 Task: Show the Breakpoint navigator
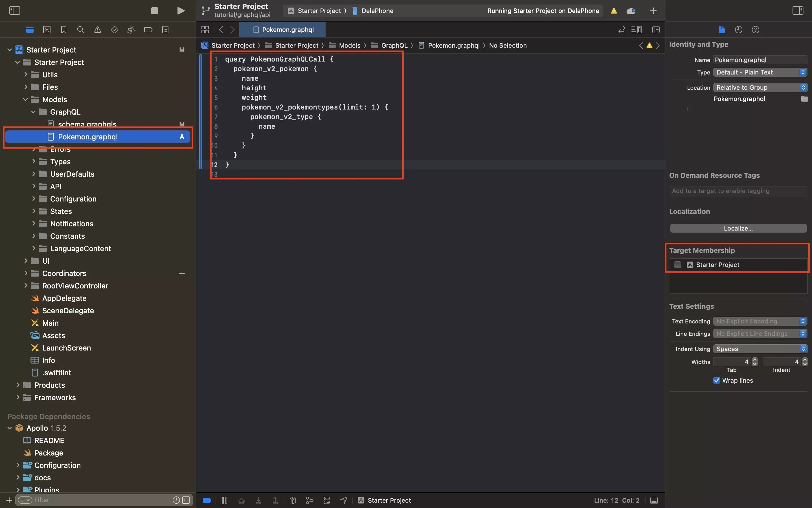[x=148, y=30]
